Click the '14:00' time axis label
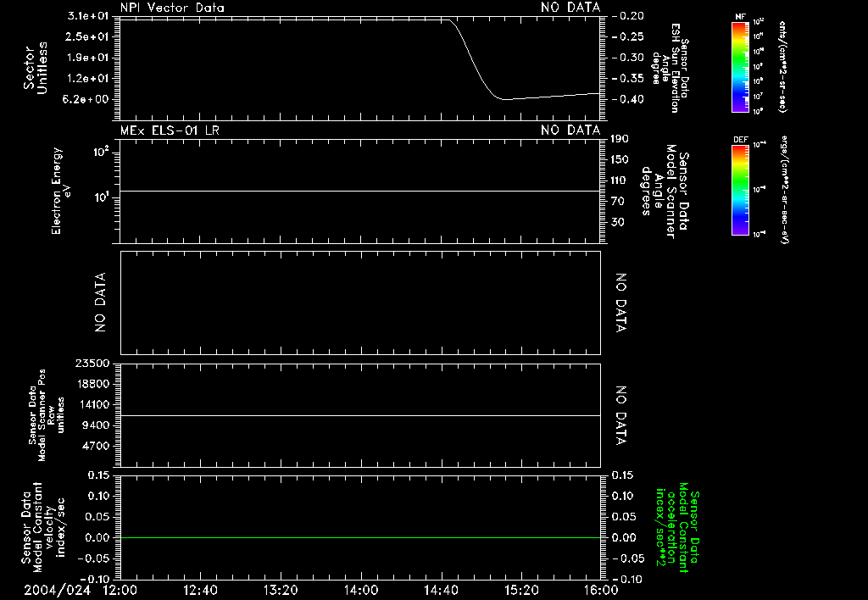 (x=361, y=590)
